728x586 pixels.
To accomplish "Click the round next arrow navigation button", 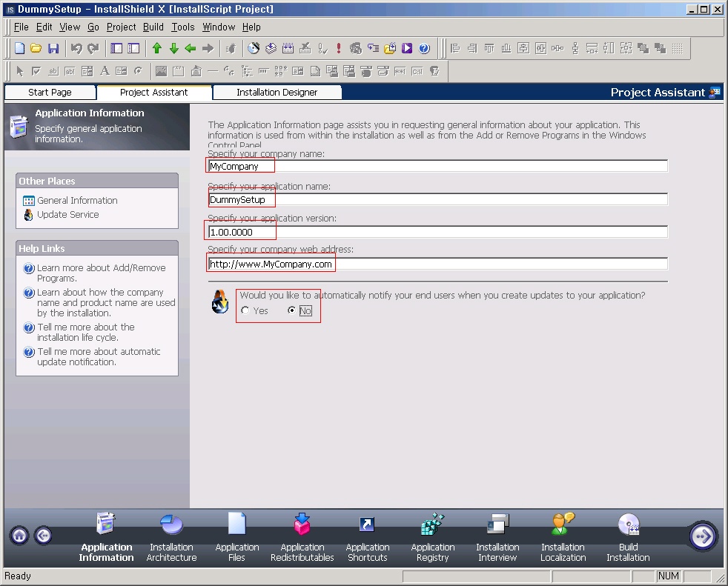I will tap(703, 537).
